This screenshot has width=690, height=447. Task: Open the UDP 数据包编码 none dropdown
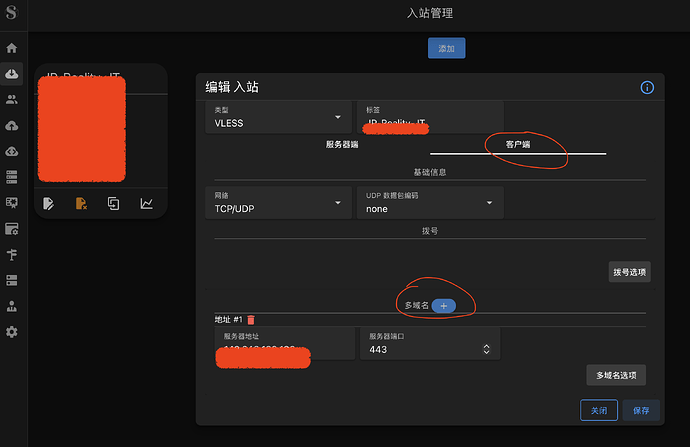430,202
